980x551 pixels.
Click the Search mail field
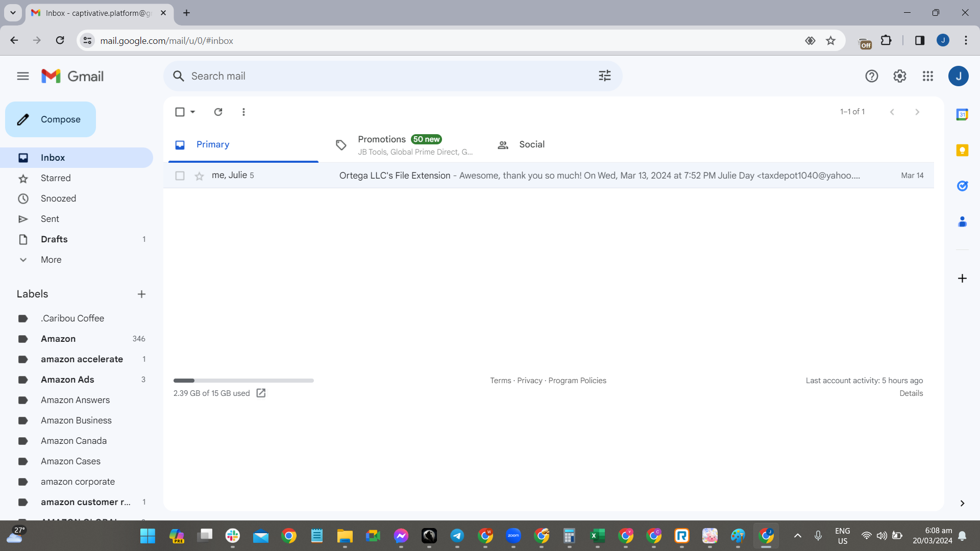[393, 76]
